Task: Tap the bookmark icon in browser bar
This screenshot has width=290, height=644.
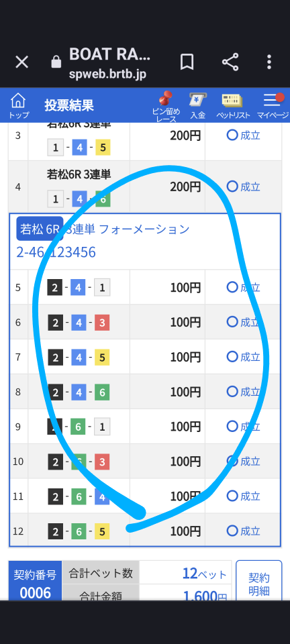Action: coord(187,62)
